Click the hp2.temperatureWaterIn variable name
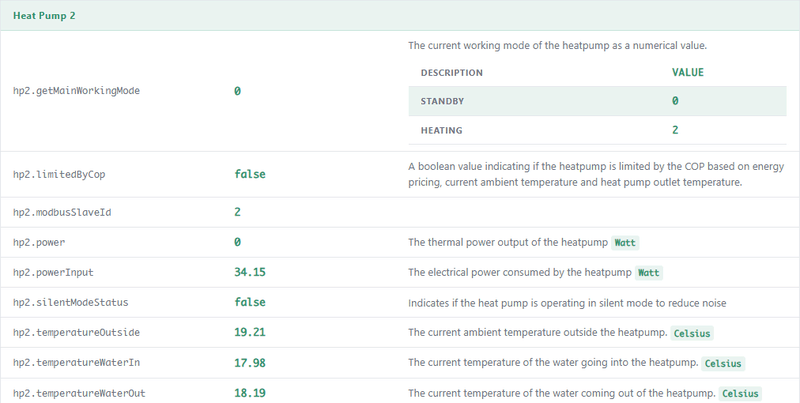800x403 pixels. tap(76, 362)
